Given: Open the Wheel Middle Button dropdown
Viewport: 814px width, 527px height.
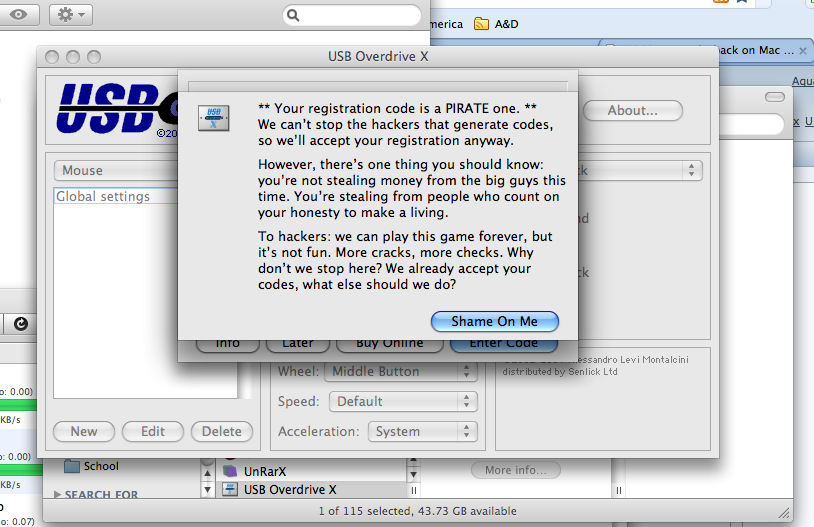Looking at the screenshot, I should 401,371.
